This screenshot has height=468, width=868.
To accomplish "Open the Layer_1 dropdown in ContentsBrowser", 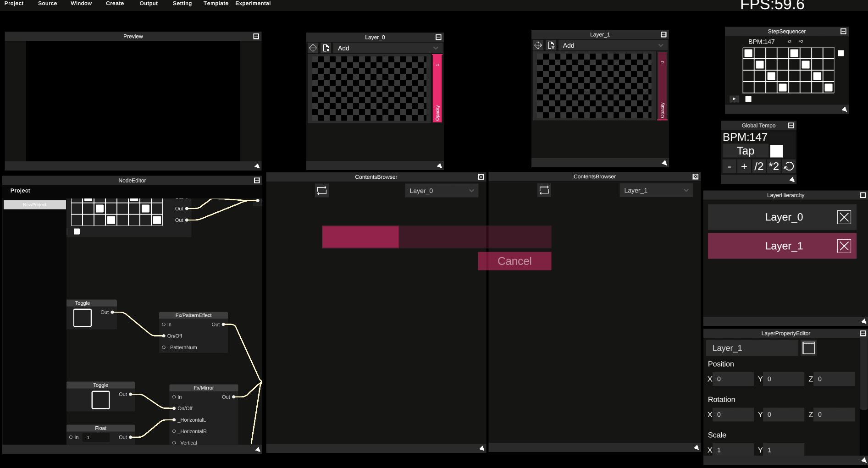I will 656,190.
